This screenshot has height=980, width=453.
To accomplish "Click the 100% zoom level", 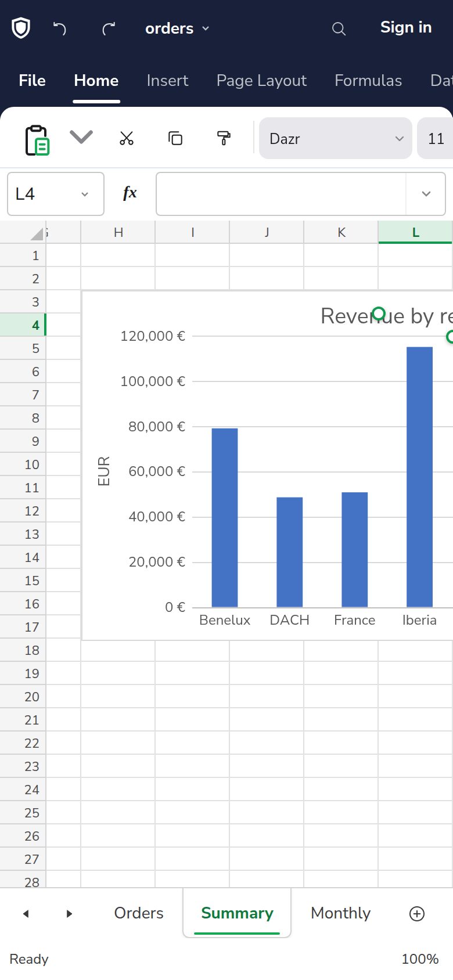I will click(420, 959).
